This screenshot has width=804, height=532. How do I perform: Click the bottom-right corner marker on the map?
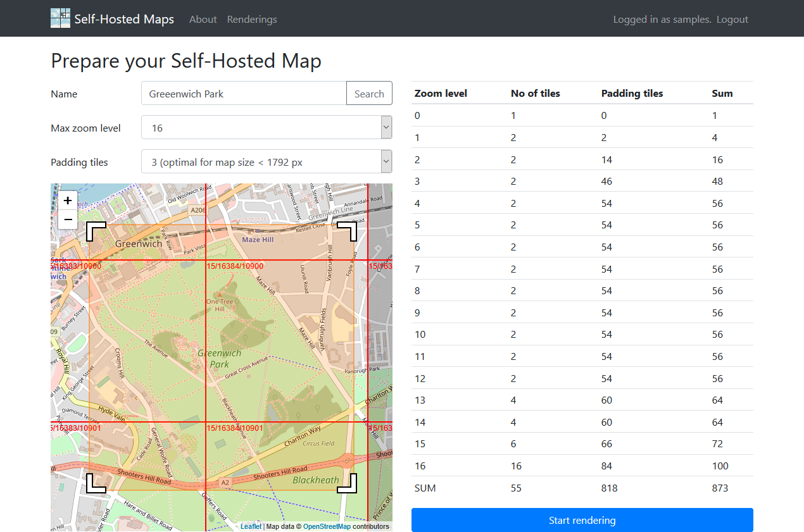tap(348, 484)
